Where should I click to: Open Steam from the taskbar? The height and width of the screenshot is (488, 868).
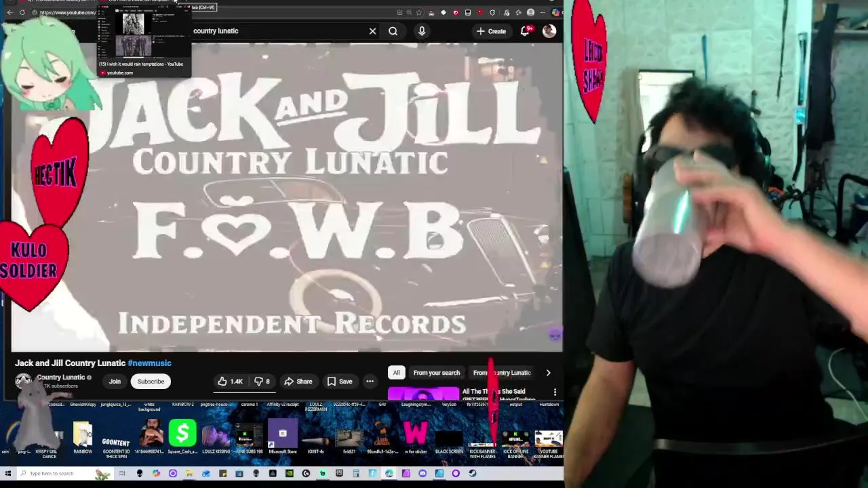(472, 473)
